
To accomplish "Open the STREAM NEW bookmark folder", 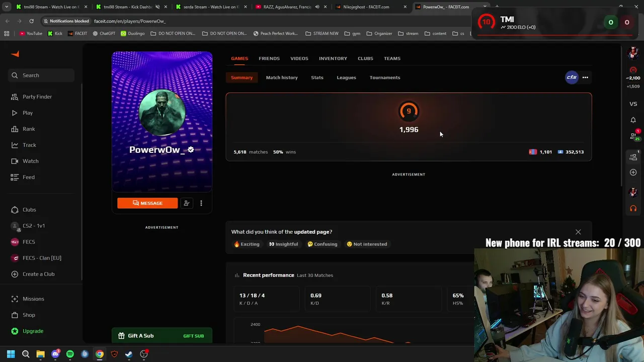I will click(x=322, y=34).
